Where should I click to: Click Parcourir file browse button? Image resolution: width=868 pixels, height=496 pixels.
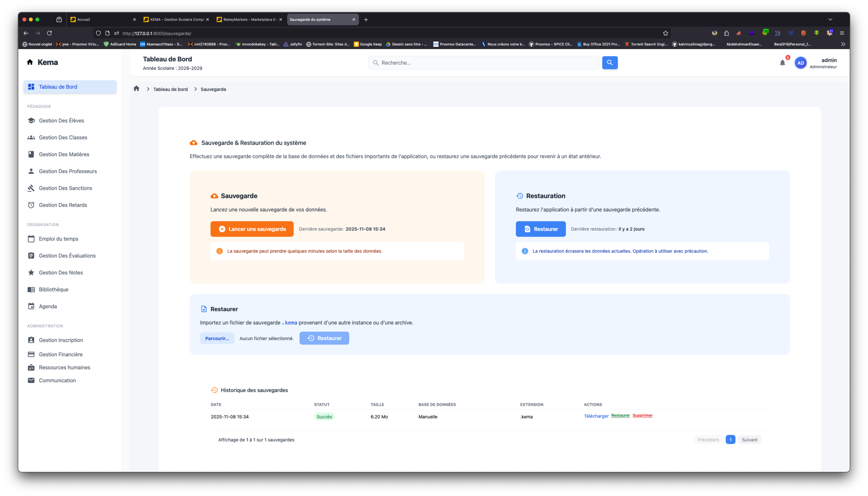tap(217, 338)
